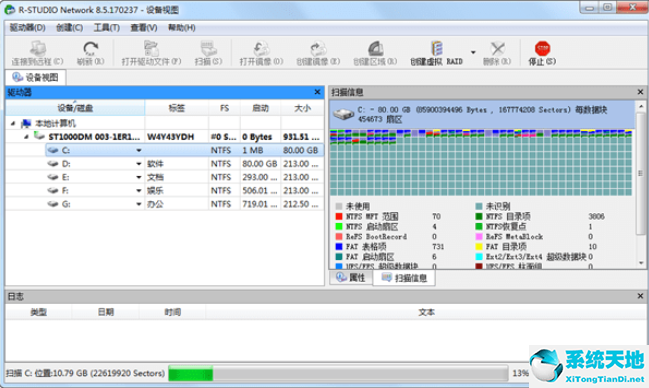The height and width of the screenshot is (388, 649).
Task: Select the 本地计算机 node
Action: [55, 123]
